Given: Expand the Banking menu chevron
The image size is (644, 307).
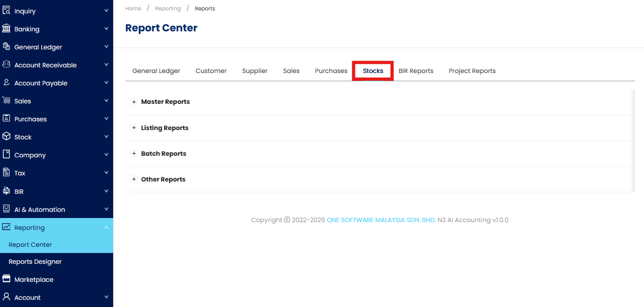Looking at the screenshot, I should click(x=106, y=29).
